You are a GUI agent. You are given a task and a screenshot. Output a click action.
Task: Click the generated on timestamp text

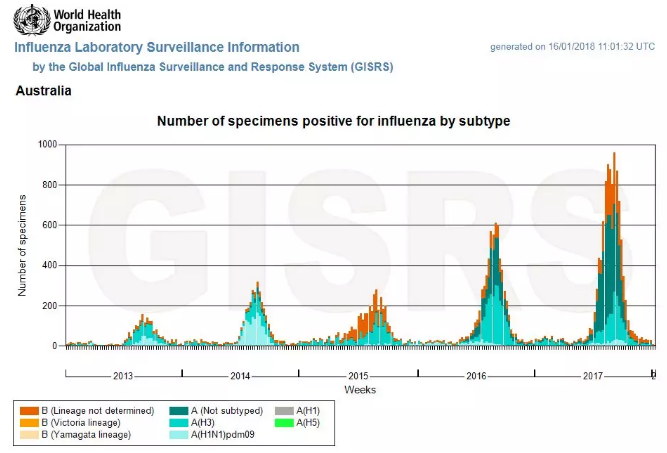(x=572, y=47)
